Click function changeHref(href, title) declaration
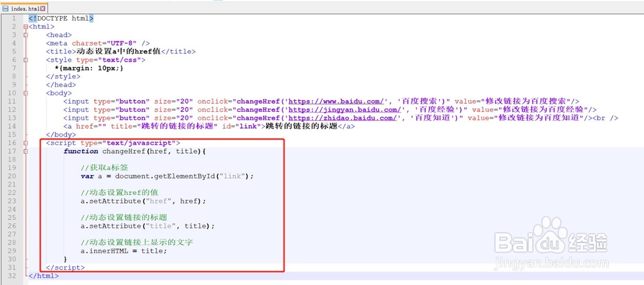The image size is (644, 285). pyautogui.click(x=135, y=151)
